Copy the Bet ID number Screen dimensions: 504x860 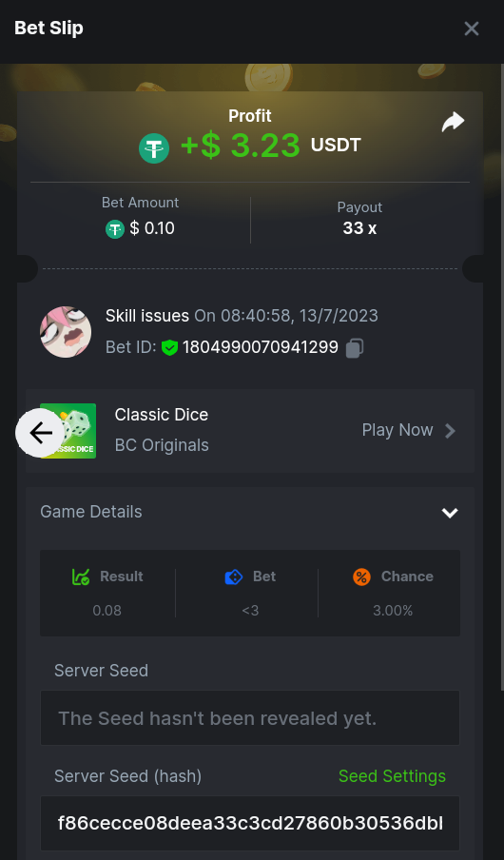[355, 348]
